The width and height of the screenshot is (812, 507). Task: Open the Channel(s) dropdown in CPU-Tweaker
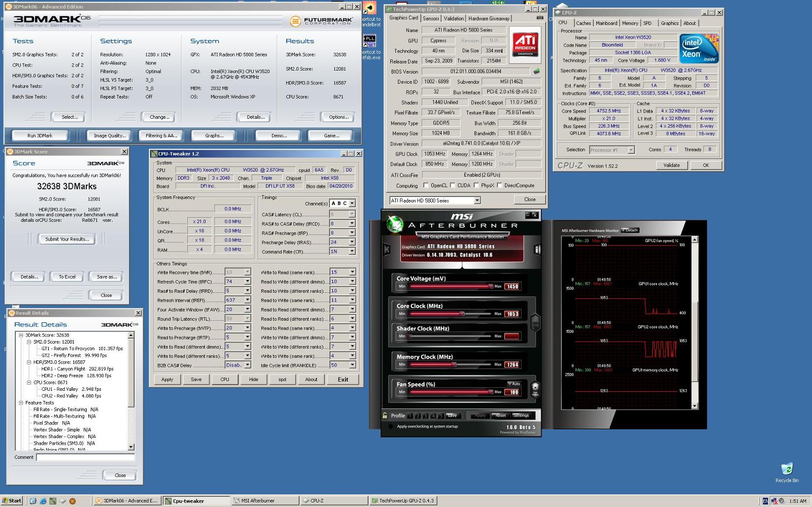pos(352,204)
